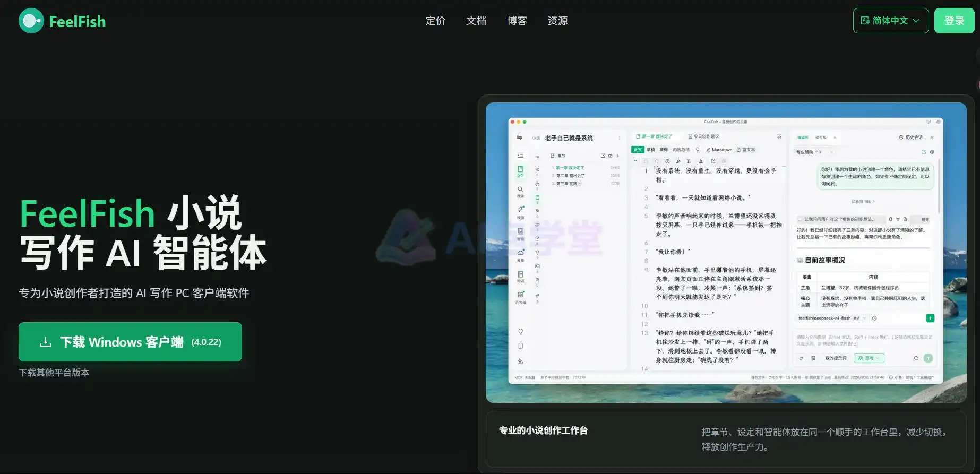The image size is (980, 474).
Task: In app preview, open 历史会话 history
Action: coord(910,137)
